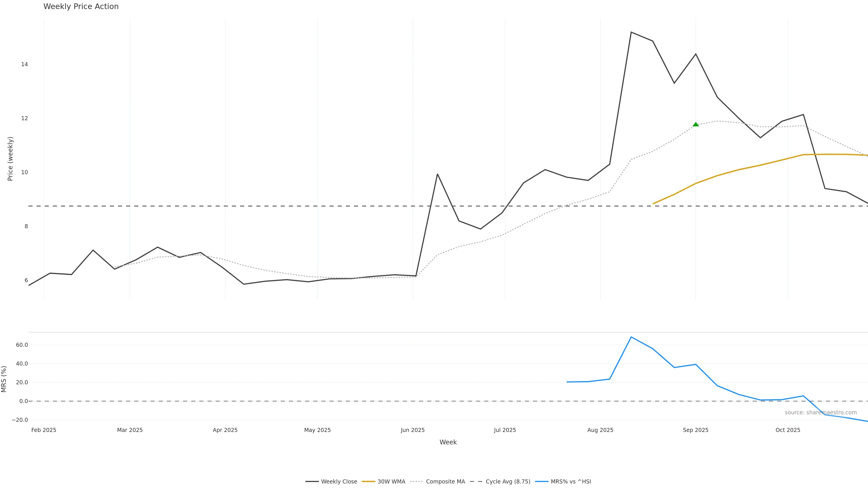Click the source: sharemaestro.com text
The width and height of the screenshot is (868, 488).
tap(821, 413)
